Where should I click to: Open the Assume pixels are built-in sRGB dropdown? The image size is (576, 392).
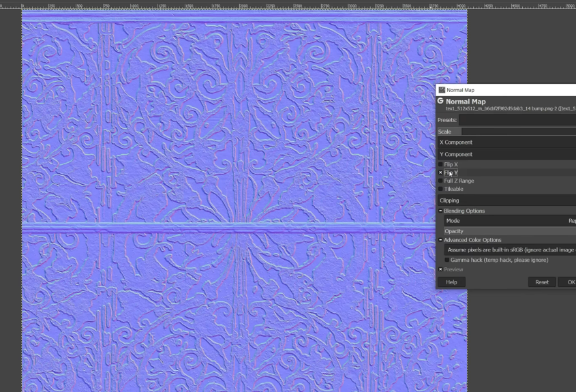tap(510, 250)
